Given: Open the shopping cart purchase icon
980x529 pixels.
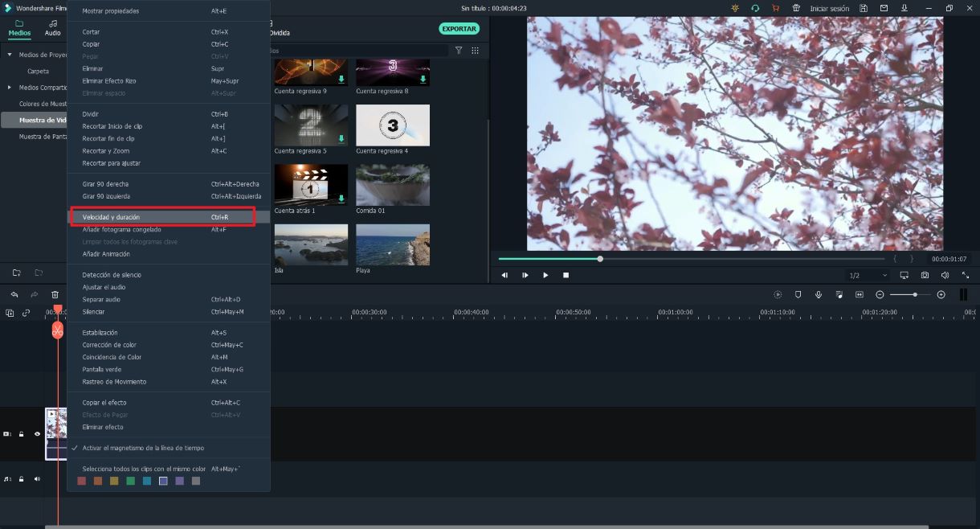Looking at the screenshot, I should coord(775,8).
